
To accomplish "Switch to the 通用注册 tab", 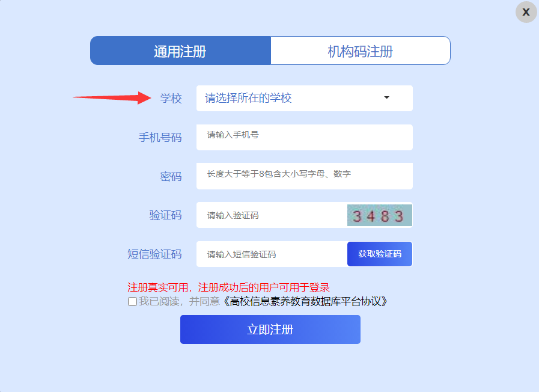I will pos(180,51).
